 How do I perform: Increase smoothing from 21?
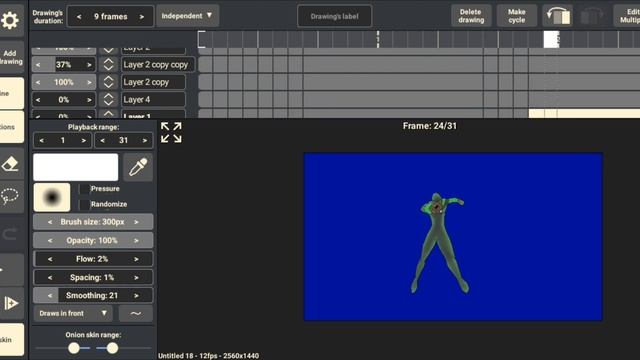(x=136, y=296)
